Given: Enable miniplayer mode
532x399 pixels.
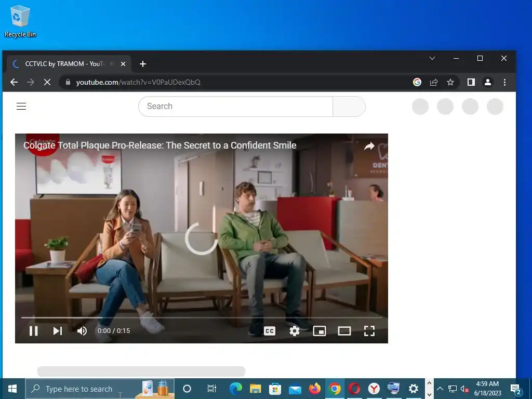Looking at the screenshot, I should click(x=320, y=331).
